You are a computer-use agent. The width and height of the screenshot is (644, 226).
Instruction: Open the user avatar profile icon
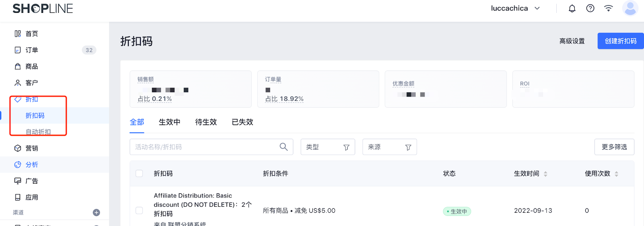click(630, 8)
